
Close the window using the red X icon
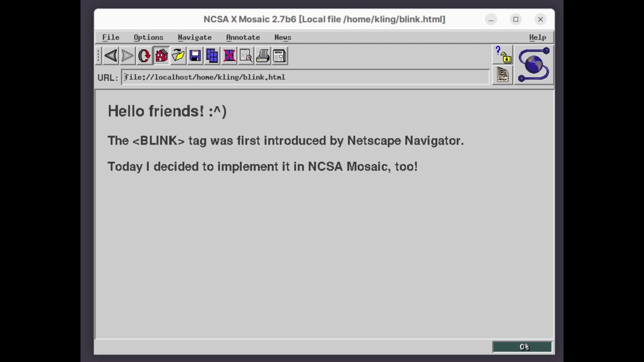pyautogui.click(x=229, y=56)
